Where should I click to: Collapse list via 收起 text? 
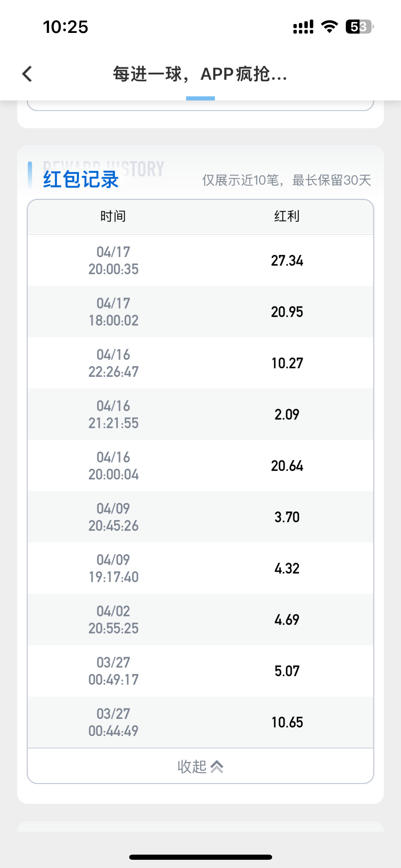click(x=192, y=767)
